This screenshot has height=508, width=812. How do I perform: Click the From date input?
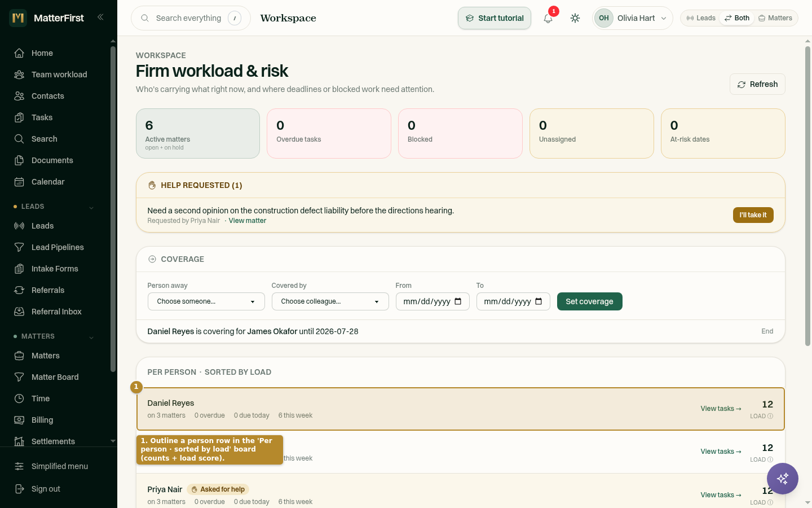[433, 301]
